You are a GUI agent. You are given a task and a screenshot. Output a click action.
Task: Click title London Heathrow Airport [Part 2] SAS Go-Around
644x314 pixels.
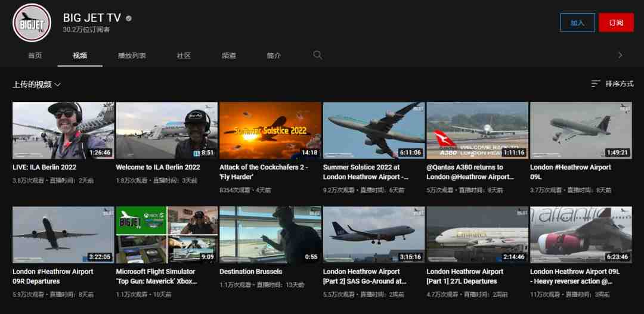pyautogui.click(x=365, y=276)
